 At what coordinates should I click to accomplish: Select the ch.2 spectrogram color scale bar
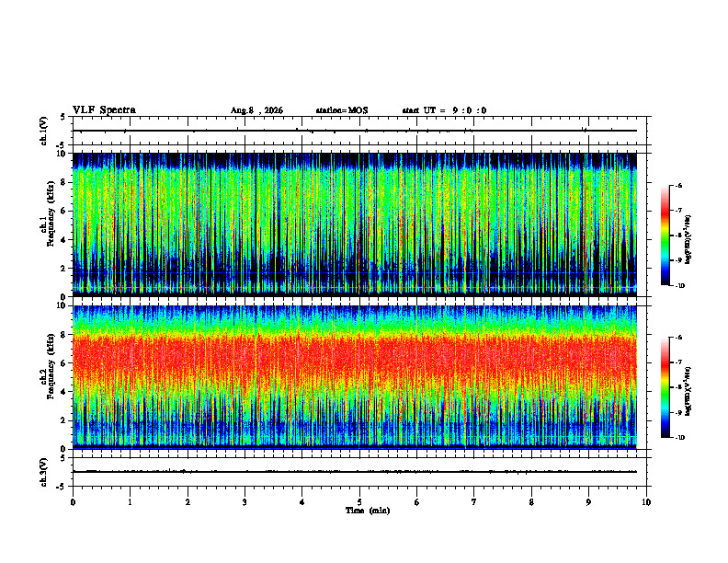click(665, 387)
